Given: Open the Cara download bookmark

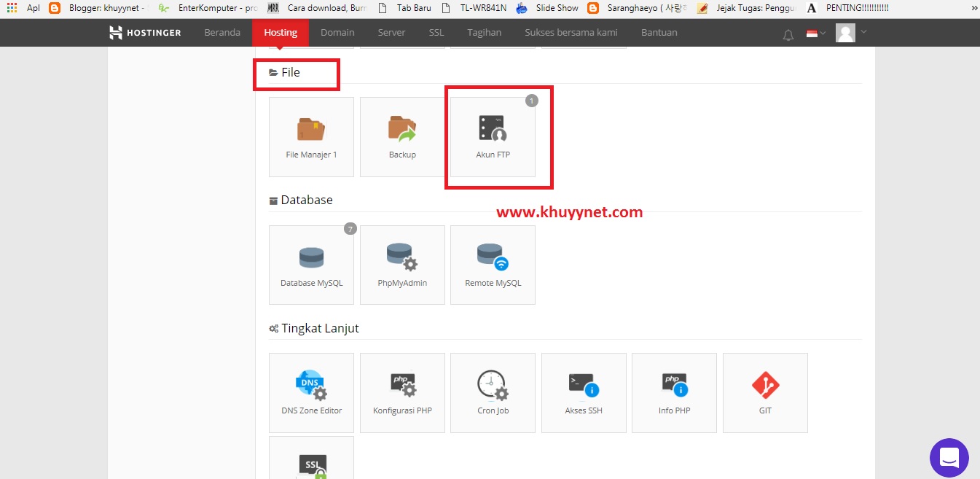Looking at the screenshot, I should 317,8.
